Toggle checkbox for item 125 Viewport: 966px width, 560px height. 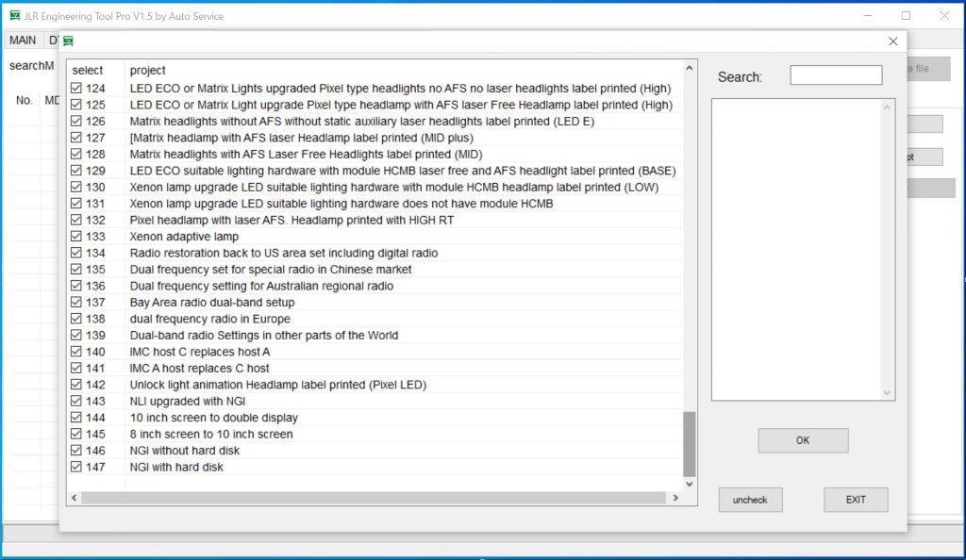(75, 105)
